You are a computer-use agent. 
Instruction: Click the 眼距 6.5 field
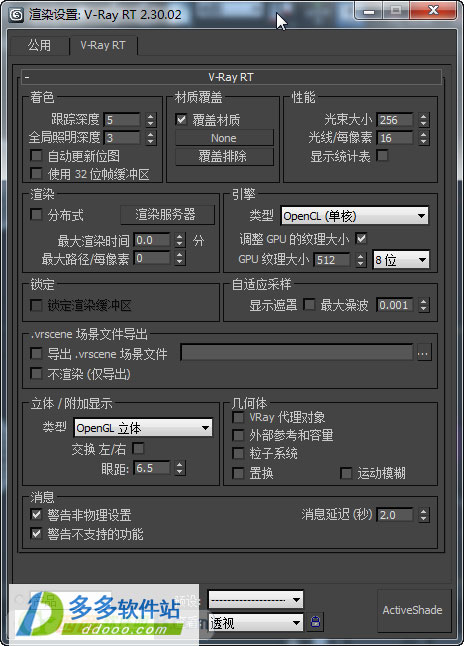pyautogui.click(x=152, y=468)
